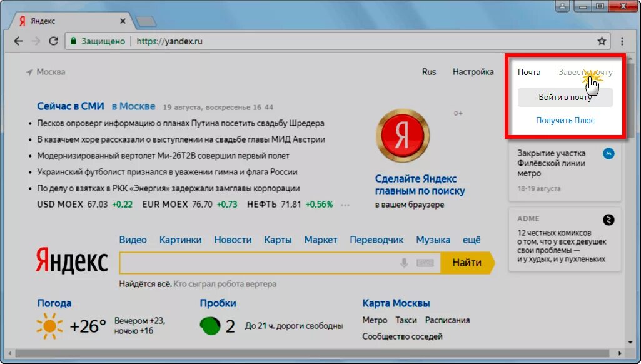Switch to в Москве news tab
The image size is (641, 364).
133,106
